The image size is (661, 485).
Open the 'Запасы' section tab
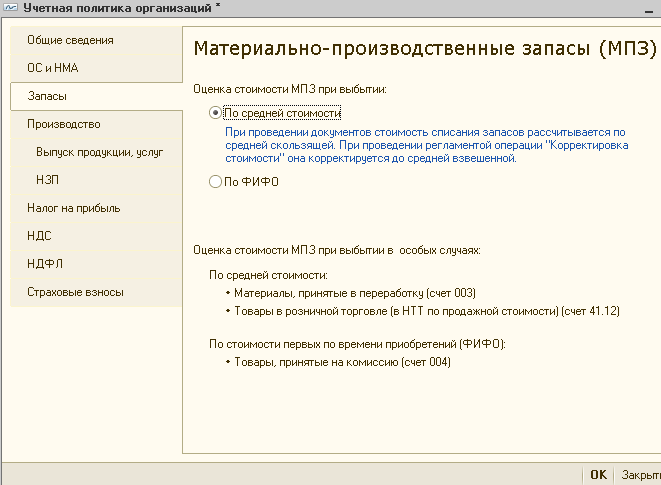[97, 96]
